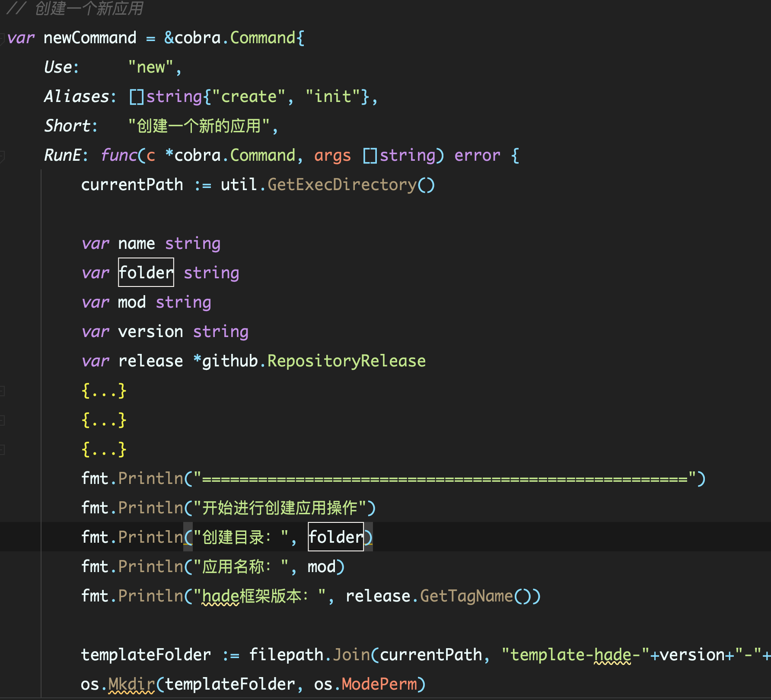Click the Join method of filepath
This screenshot has width=771, height=700.
pyautogui.click(x=351, y=655)
